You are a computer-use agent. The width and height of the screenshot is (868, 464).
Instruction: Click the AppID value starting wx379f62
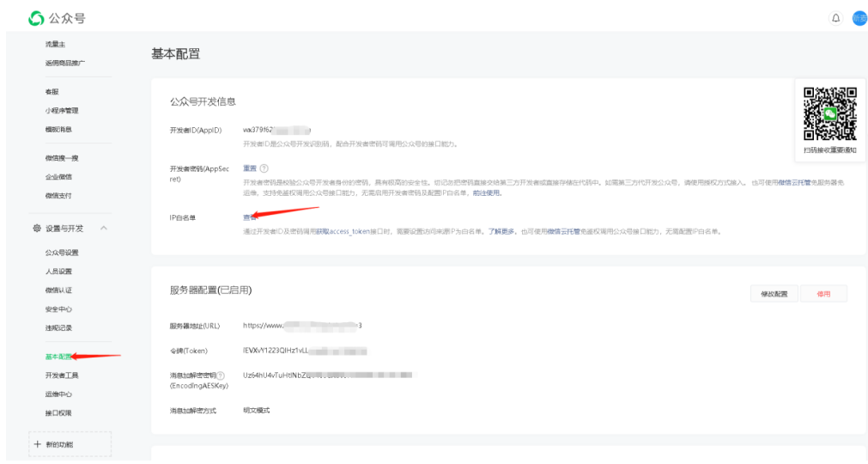point(276,130)
